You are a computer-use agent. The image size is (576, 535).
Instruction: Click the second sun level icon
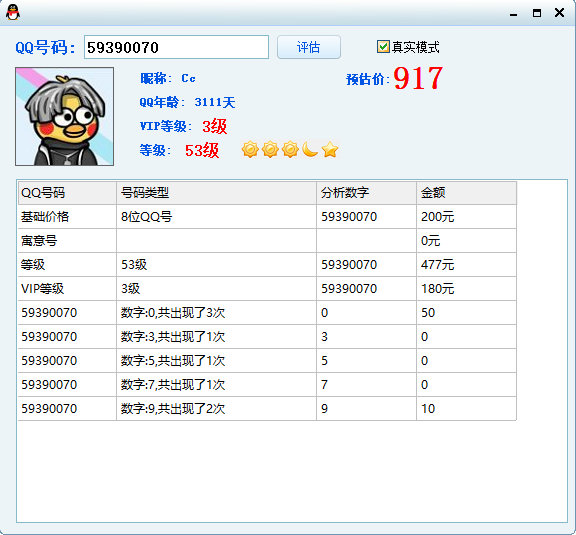(x=270, y=150)
